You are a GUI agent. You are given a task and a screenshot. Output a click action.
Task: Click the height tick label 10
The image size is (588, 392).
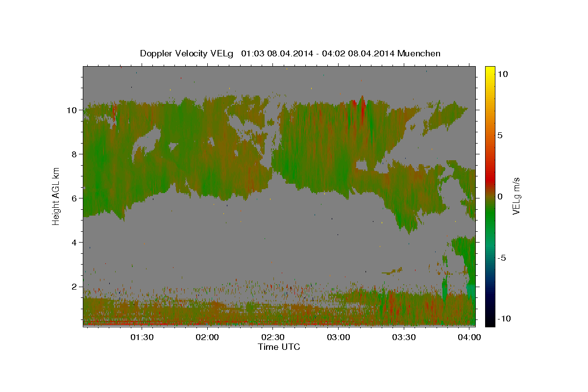click(72, 110)
